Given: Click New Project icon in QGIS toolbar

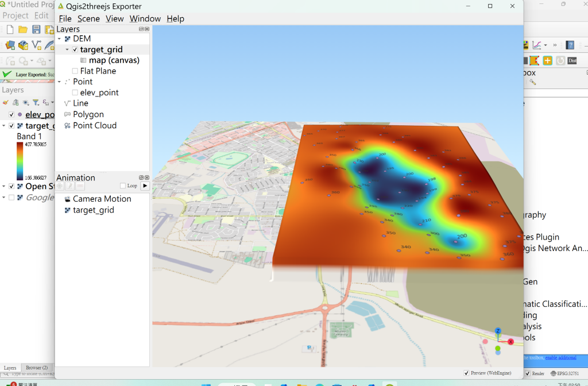Looking at the screenshot, I should pos(10,30).
